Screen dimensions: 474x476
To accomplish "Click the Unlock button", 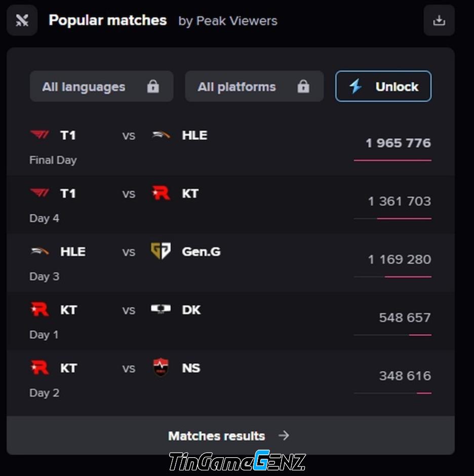I will point(383,86).
